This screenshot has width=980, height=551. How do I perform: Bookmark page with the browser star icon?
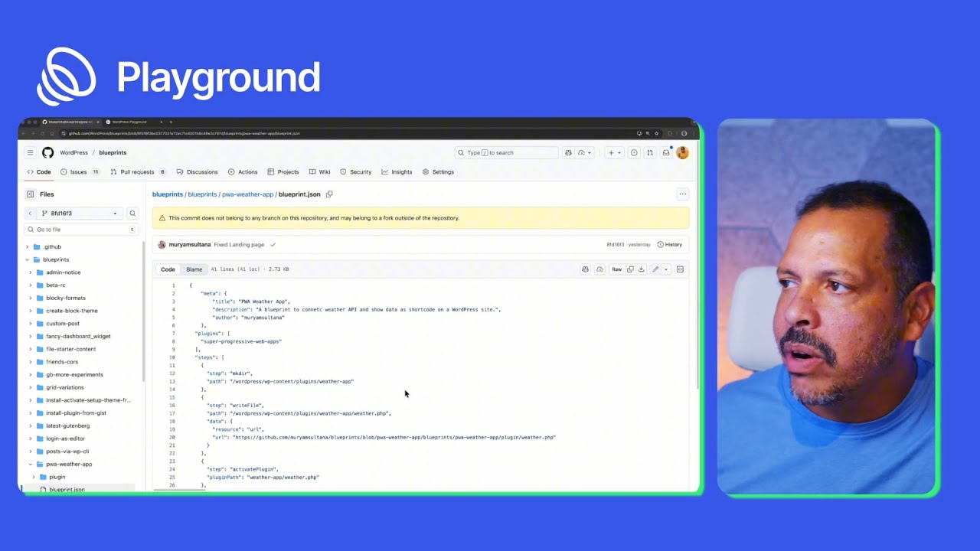pos(657,133)
